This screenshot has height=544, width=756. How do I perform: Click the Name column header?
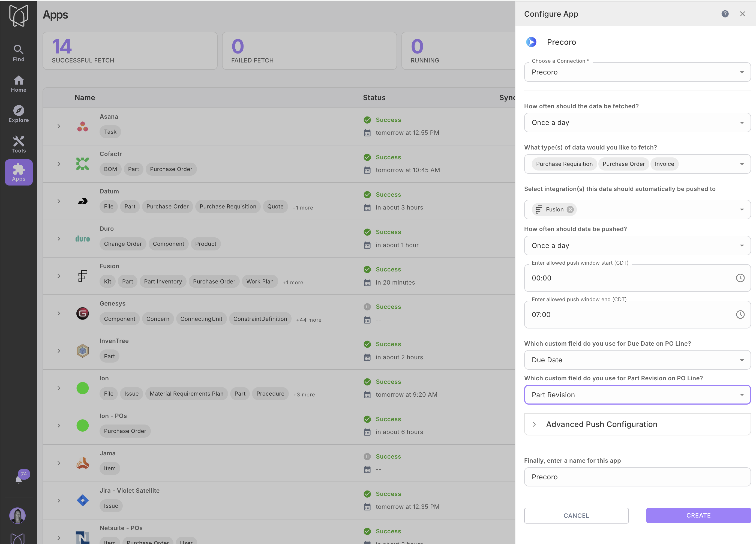(x=85, y=97)
